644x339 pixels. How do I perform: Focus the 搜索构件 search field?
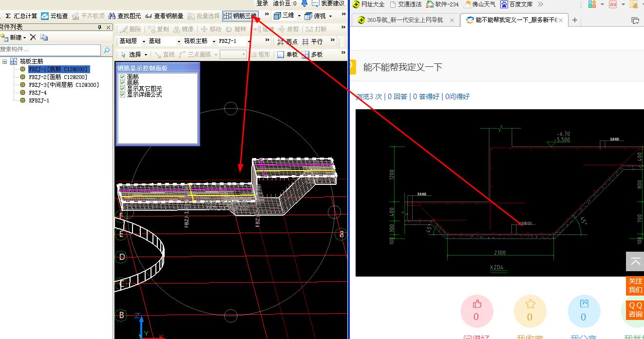point(51,49)
